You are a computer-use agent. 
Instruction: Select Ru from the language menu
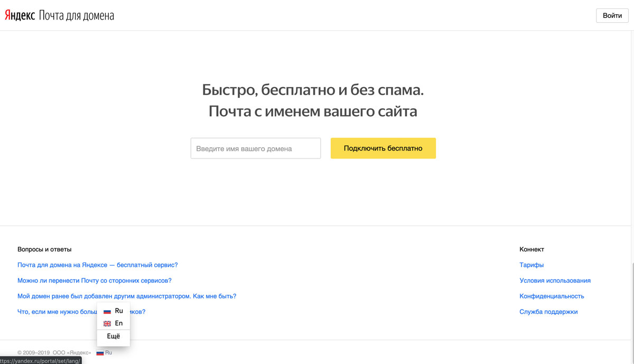point(114,311)
